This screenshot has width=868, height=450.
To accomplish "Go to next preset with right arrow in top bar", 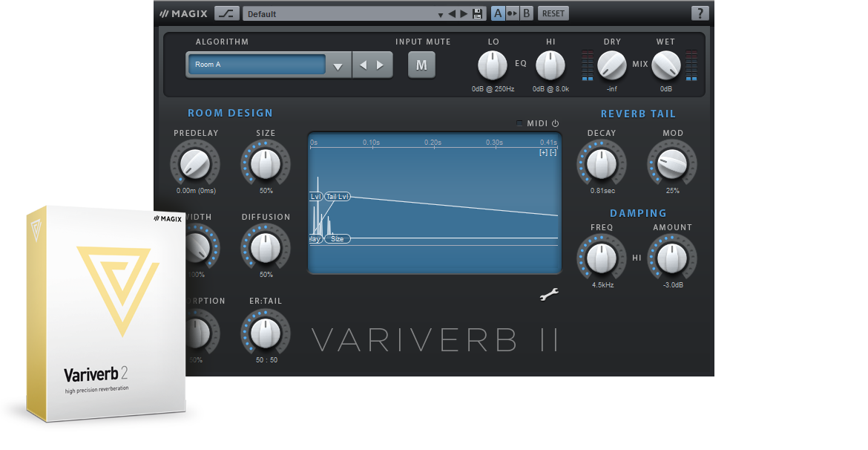I will [464, 14].
